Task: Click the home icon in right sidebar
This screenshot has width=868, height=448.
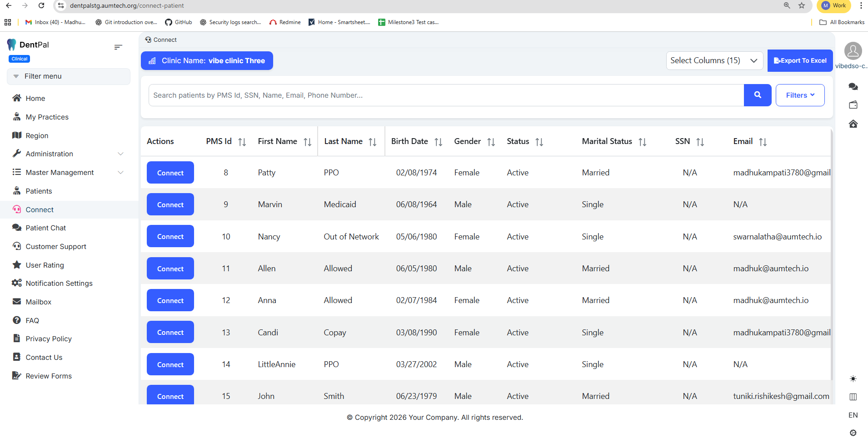Action: 853,124
